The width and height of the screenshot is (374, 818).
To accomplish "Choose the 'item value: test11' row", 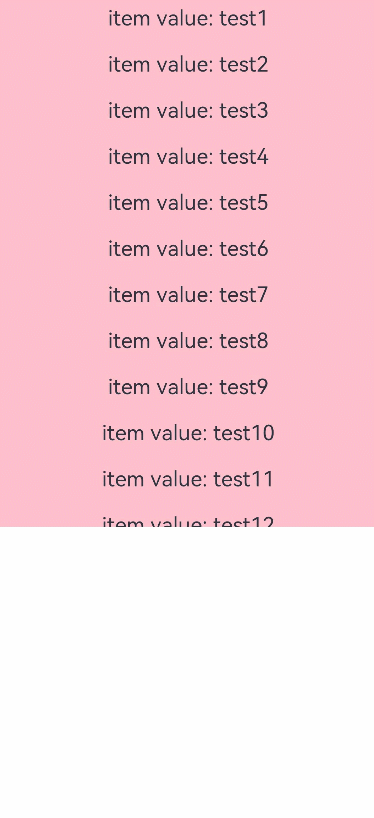I will pos(187,479).
